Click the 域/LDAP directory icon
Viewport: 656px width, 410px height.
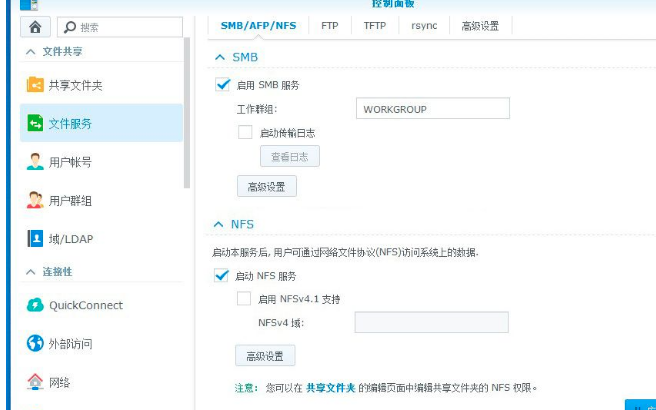coord(35,239)
